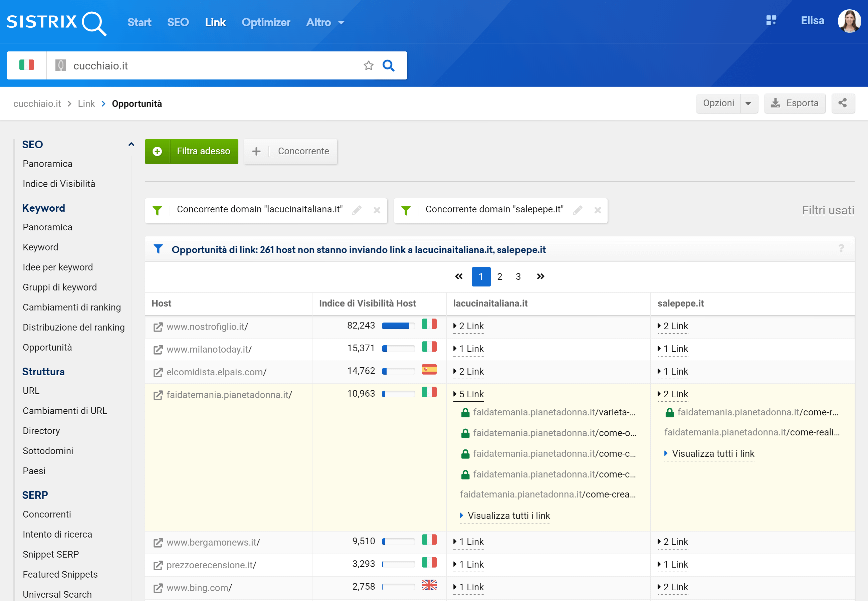The image size is (868, 601).
Task: Switch to the Start tab
Action: (x=139, y=23)
